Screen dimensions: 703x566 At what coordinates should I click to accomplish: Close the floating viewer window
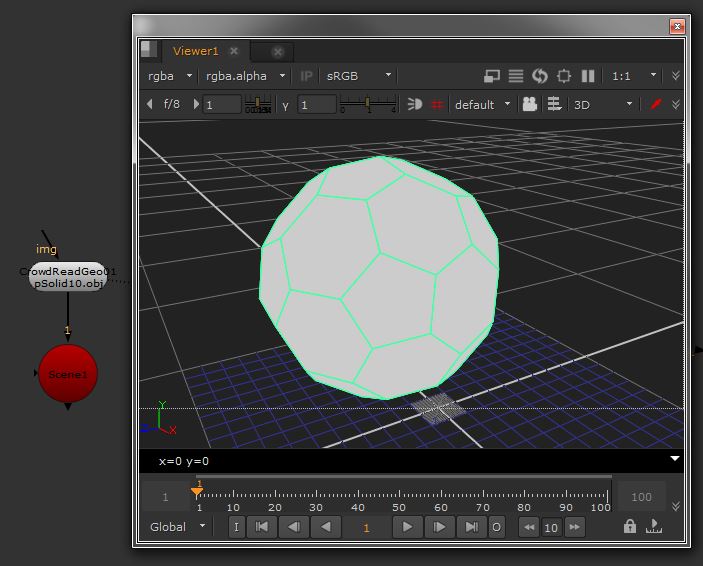coord(677,26)
